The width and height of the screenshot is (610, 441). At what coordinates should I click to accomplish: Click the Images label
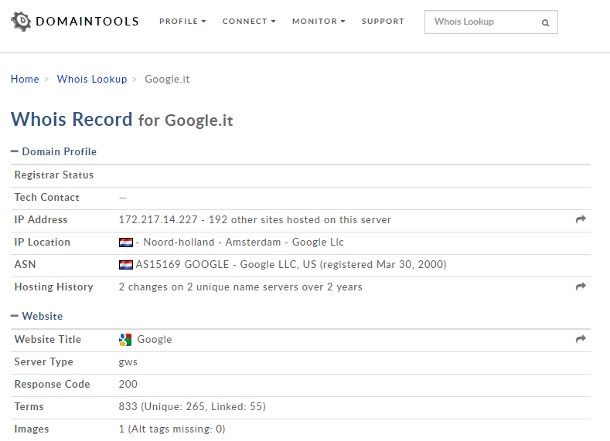point(32,429)
